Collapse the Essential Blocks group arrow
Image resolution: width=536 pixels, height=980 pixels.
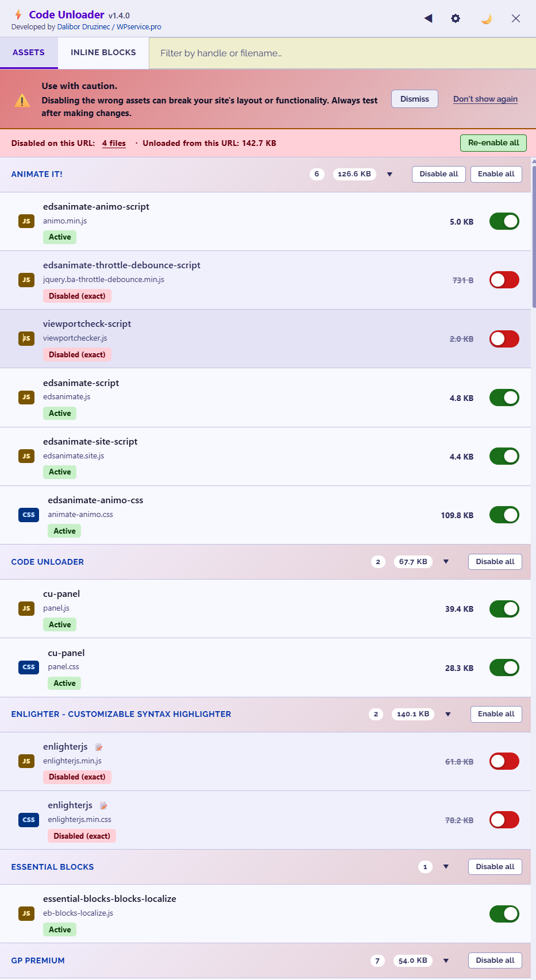(x=446, y=867)
